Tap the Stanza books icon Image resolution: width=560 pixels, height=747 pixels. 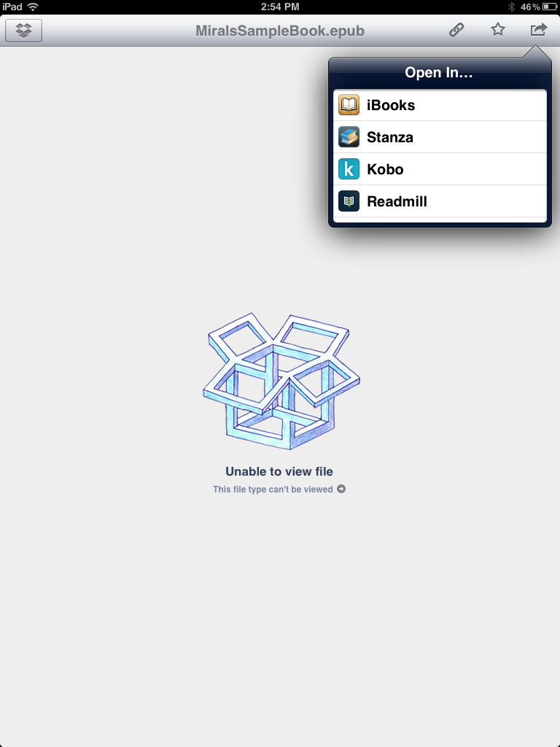click(349, 137)
